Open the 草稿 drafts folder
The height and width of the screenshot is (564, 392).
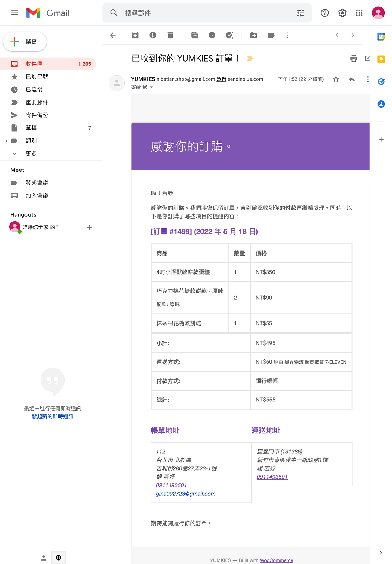pyautogui.click(x=31, y=128)
